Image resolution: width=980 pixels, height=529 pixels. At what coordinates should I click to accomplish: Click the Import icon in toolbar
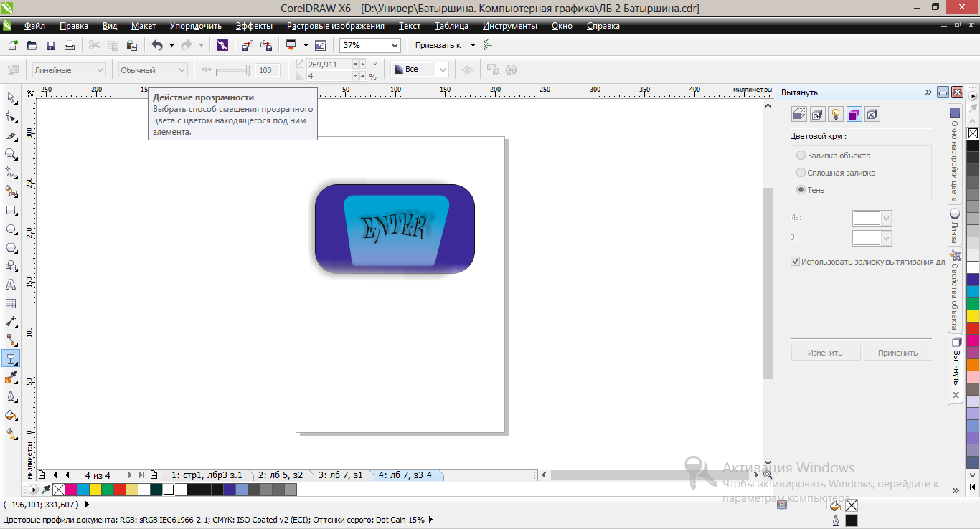click(247, 45)
